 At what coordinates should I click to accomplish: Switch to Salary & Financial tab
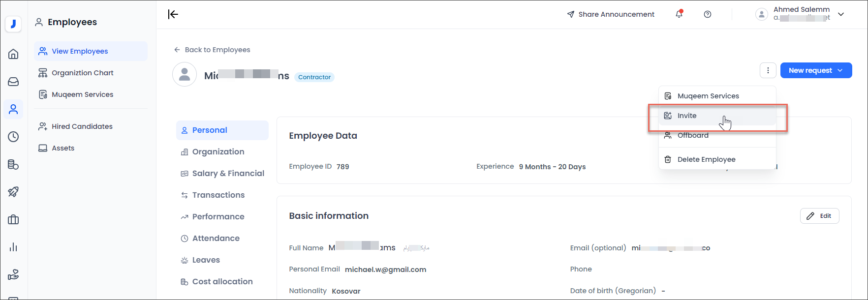(228, 173)
